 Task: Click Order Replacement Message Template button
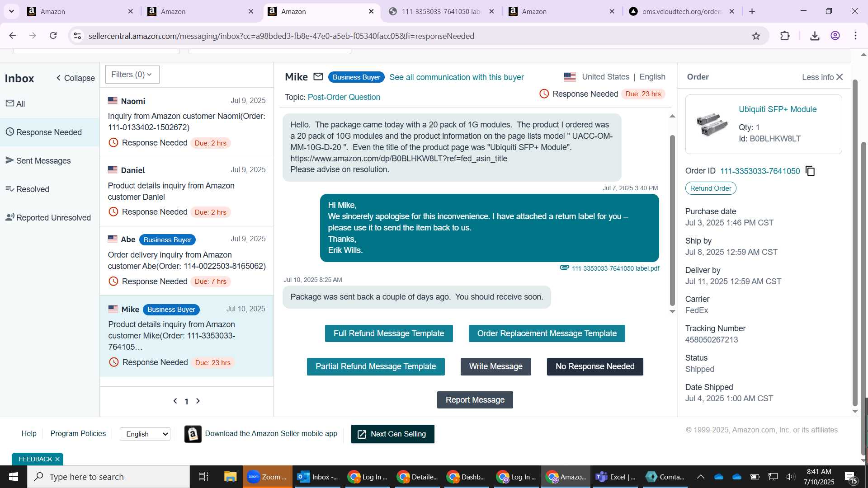(547, 333)
